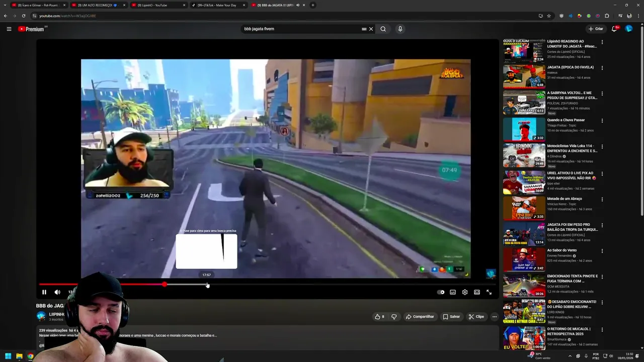Open player settings gear
The width and height of the screenshot is (644, 362).
(465, 292)
